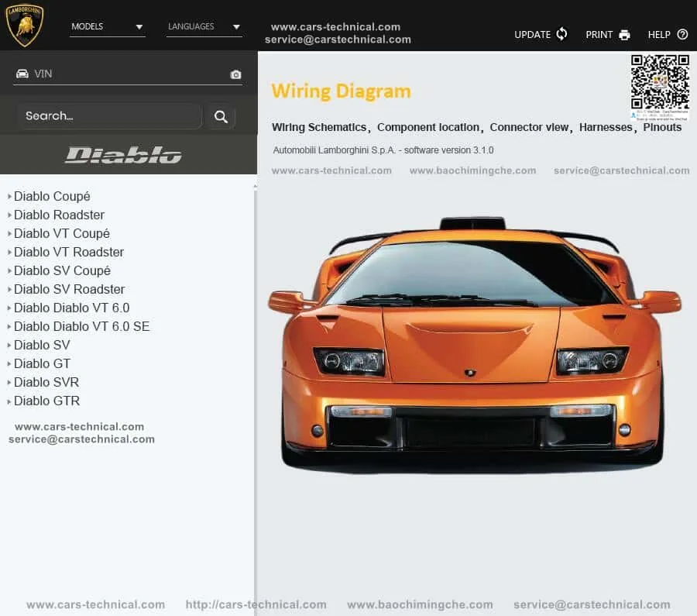Expand the Diablo Diablo VT 6.0 arrow
The image size is (697, 616).
[x=9, y=308]
